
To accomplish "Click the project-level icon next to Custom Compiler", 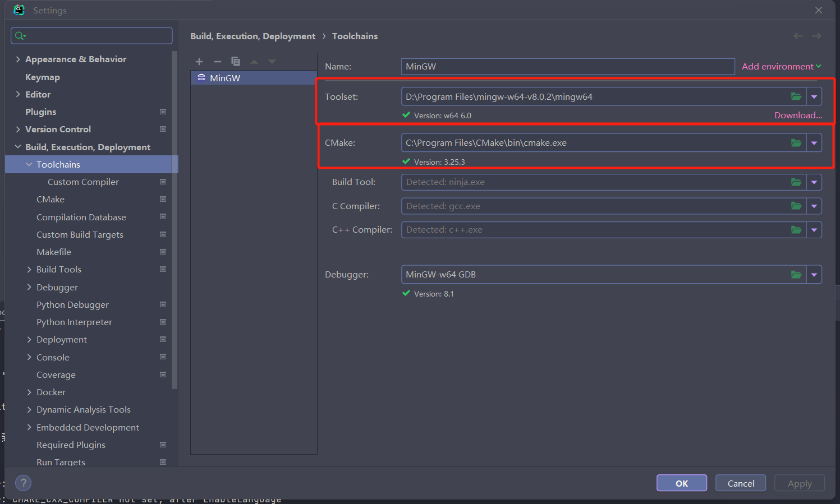I will coord(163,182).
